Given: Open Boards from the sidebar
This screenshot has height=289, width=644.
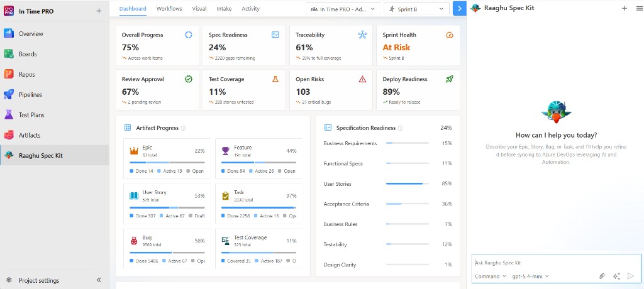Looking at the screenshot, I should (x=54, y=54).
